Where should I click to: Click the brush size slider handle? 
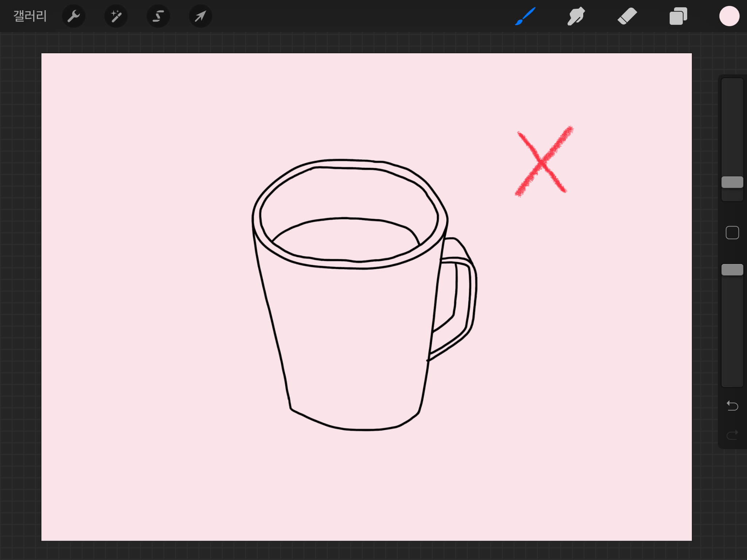coord(732,182)
